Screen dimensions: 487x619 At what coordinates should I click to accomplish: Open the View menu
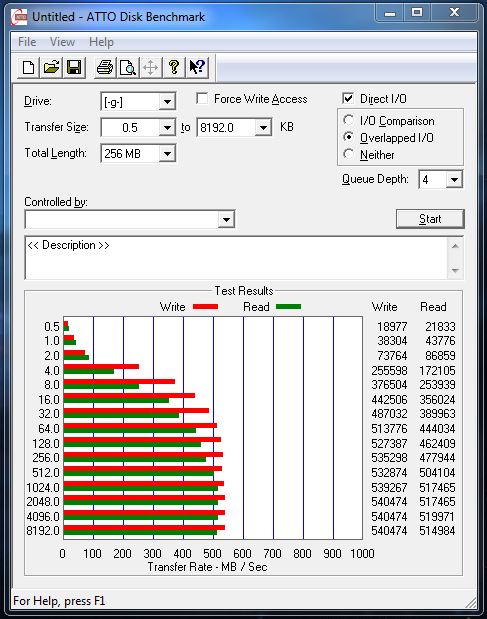click(x=62, y=42)
